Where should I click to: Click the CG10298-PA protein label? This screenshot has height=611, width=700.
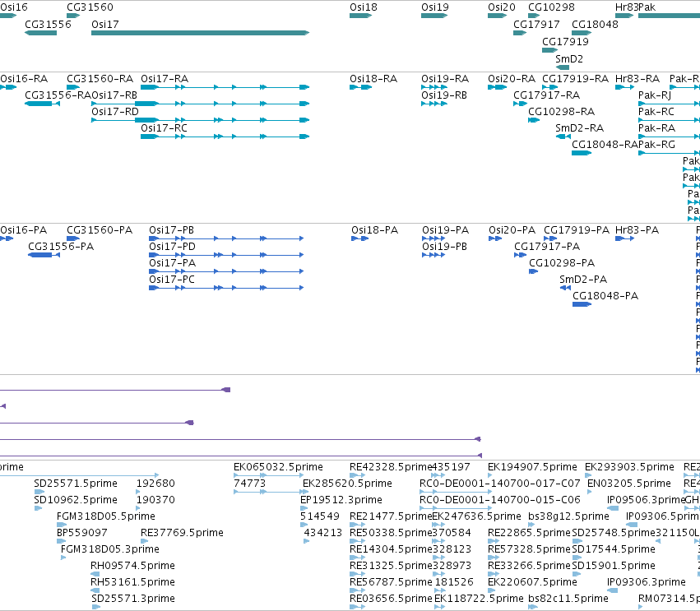(562, 263)
